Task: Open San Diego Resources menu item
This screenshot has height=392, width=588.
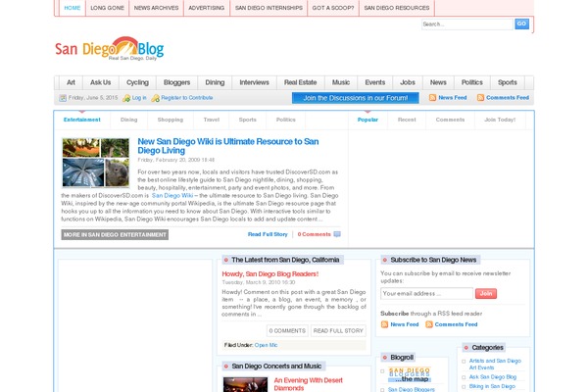Action: pyautogui.click(x=397, y=8)
